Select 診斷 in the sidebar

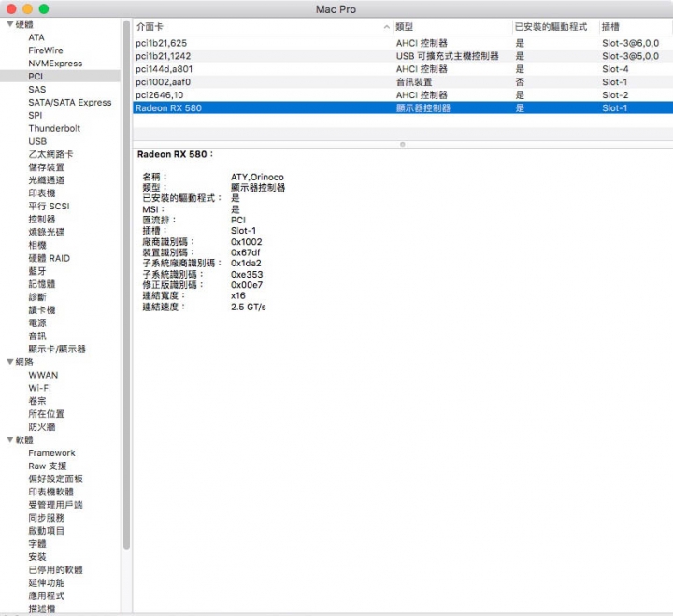coord(37,296)
